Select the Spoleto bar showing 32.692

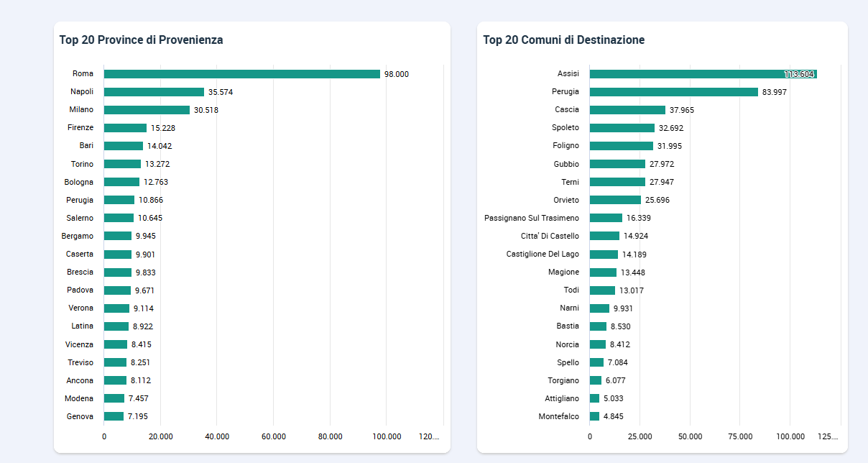click(622, 128)
